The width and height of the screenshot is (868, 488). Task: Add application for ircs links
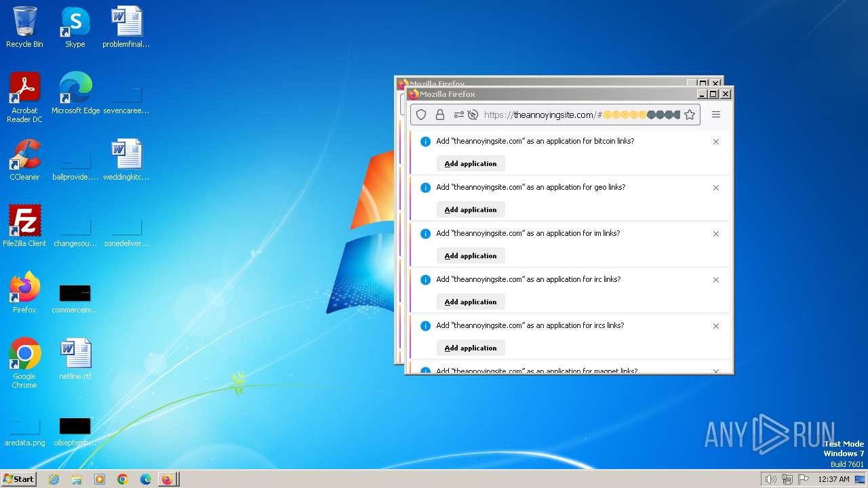click(471, 348)
